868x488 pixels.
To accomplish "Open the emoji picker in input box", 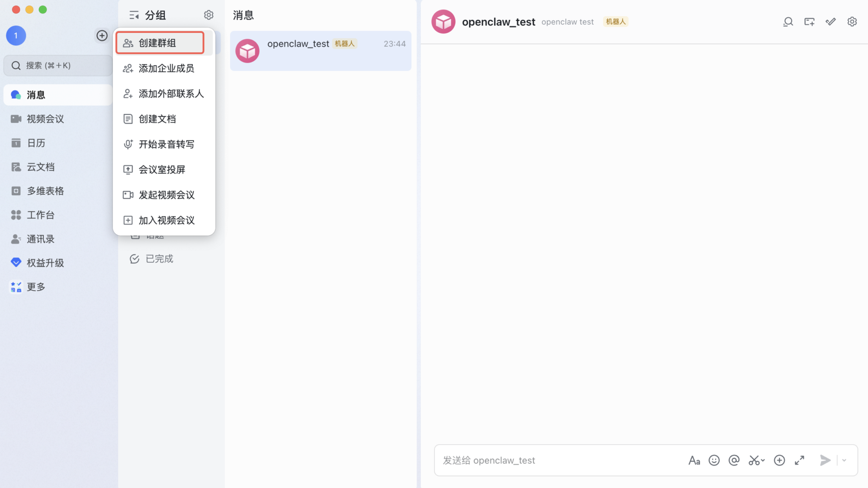I will (714, 460).
